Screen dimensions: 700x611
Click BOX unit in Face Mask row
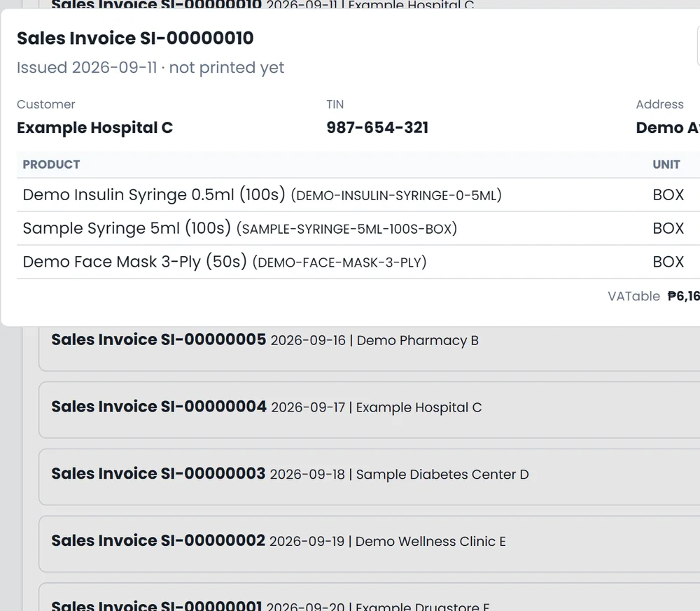pos(668,262)
